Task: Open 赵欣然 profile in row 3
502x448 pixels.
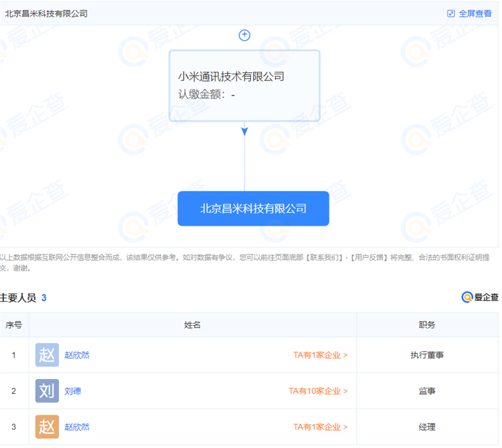Action: click(x=77, y=427)
